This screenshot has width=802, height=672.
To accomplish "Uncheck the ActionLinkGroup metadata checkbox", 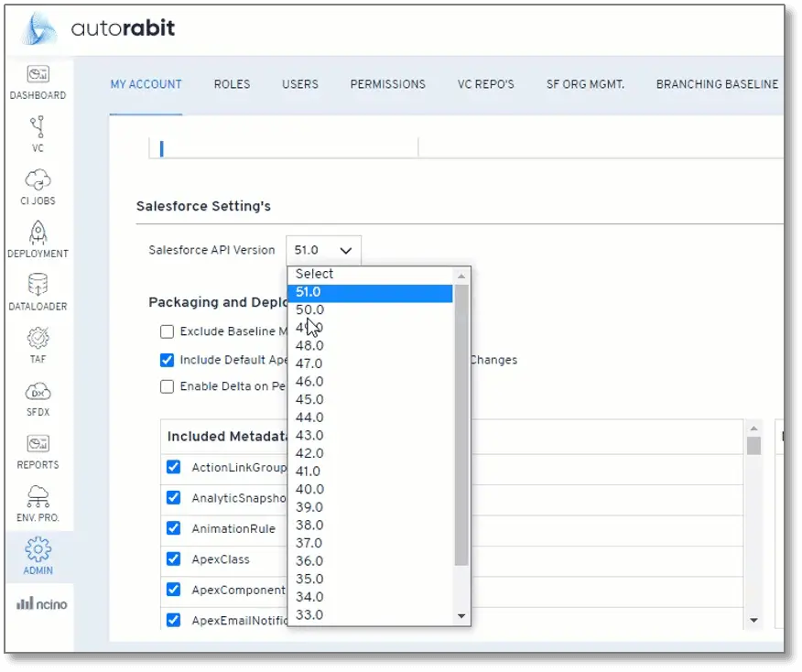I will click(173, 467).
